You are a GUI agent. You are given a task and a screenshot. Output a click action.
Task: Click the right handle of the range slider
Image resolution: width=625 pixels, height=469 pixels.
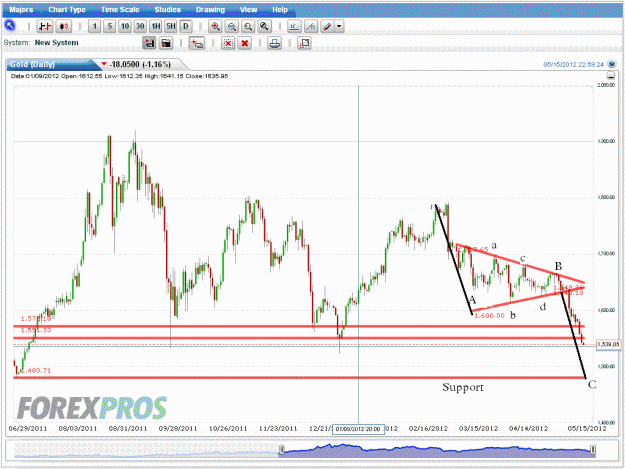[593, 450]
